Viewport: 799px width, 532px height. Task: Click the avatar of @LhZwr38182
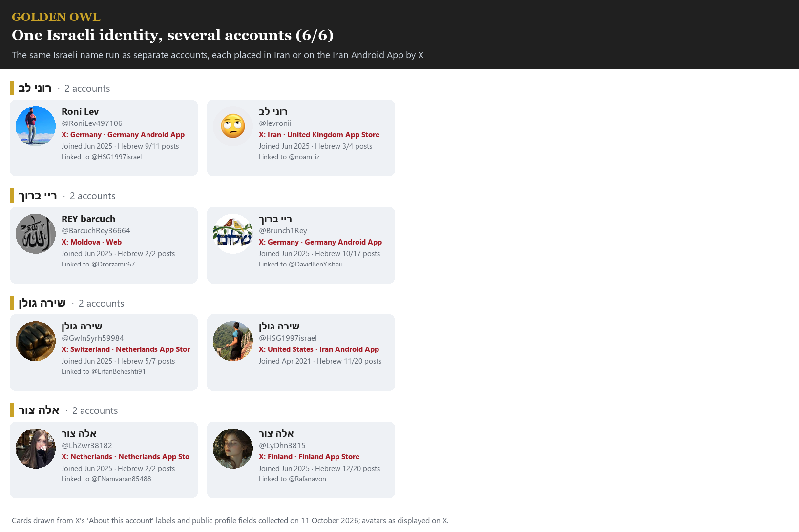pyautogui.click(x=36, y=449)
